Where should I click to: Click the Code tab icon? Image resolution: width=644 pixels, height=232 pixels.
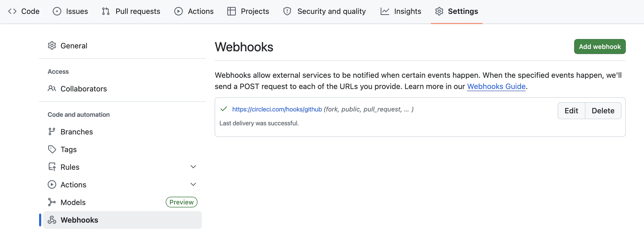coord(12,11)
